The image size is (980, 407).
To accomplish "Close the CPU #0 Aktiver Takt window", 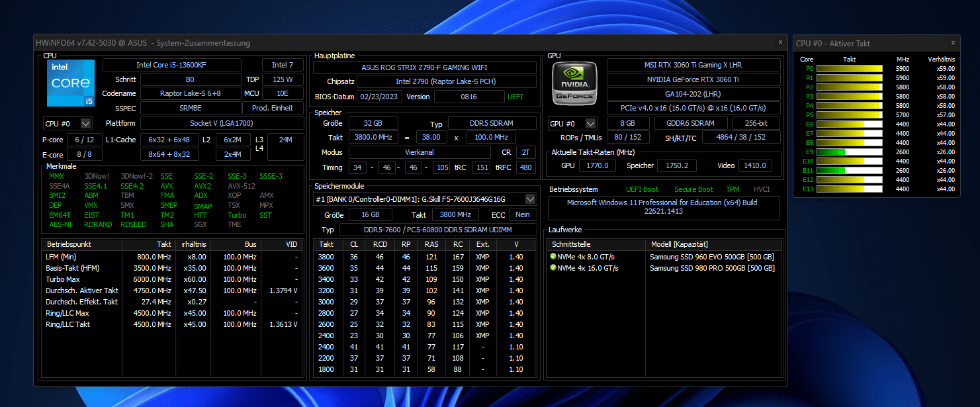I will tap(953, 42).
